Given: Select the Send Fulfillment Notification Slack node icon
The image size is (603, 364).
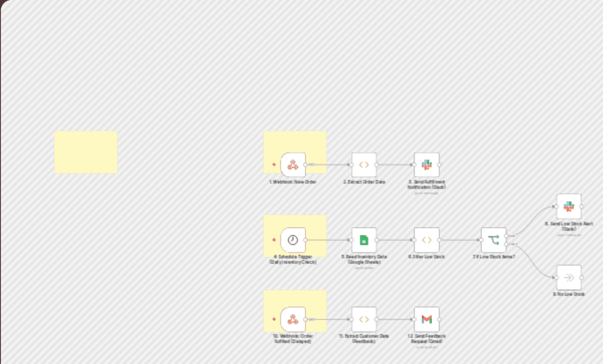Looking at the screenshot, I should [427, 165].
